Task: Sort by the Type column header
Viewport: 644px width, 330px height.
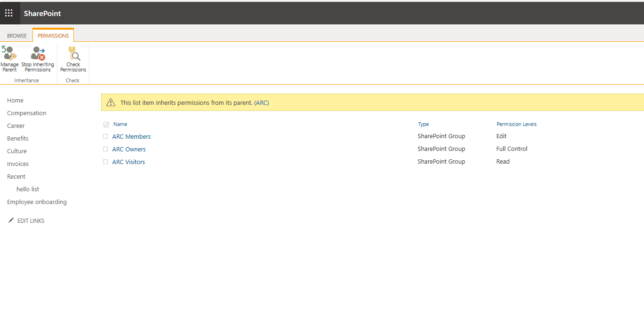Action: tap(423, 125)
